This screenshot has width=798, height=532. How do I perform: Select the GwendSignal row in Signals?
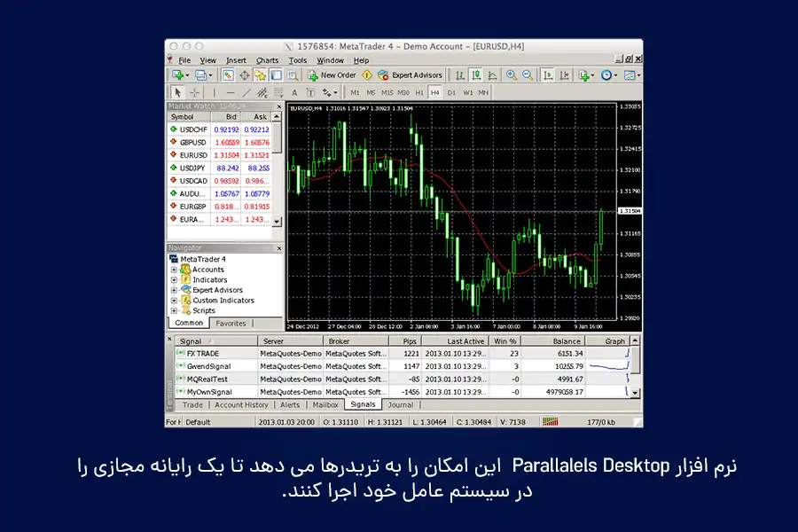403,366
